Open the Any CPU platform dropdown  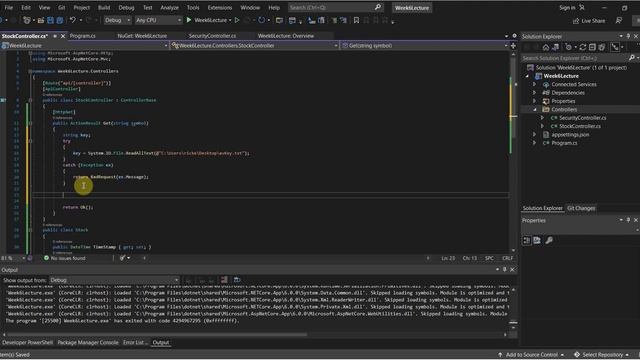(158, 20)
